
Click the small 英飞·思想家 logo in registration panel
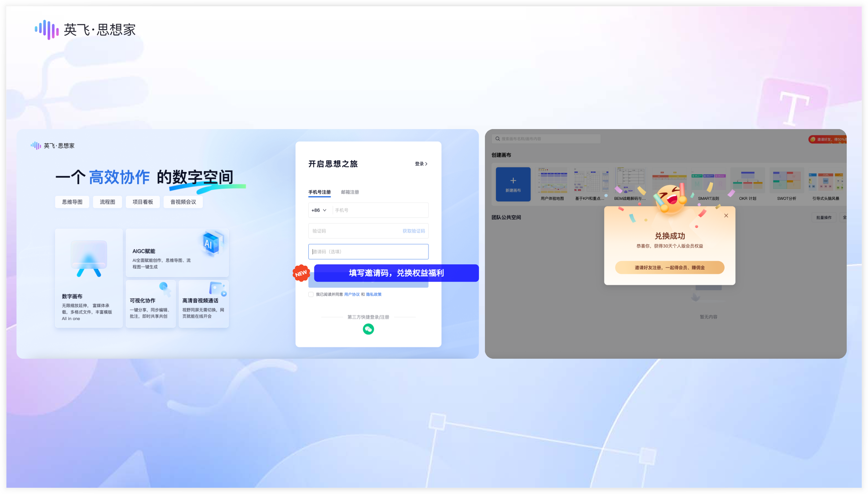(53, 145)
